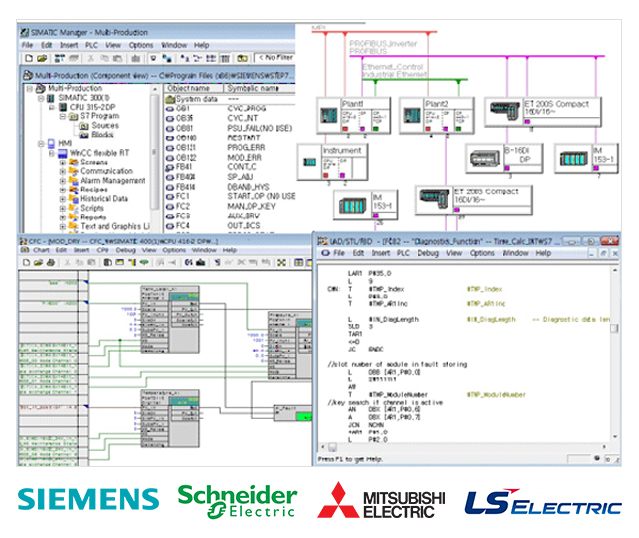Screen dimensions: 639x538
Task: Click scroll-down arrow in LAD/STL/FBD editor
Action: pos(615,437)
